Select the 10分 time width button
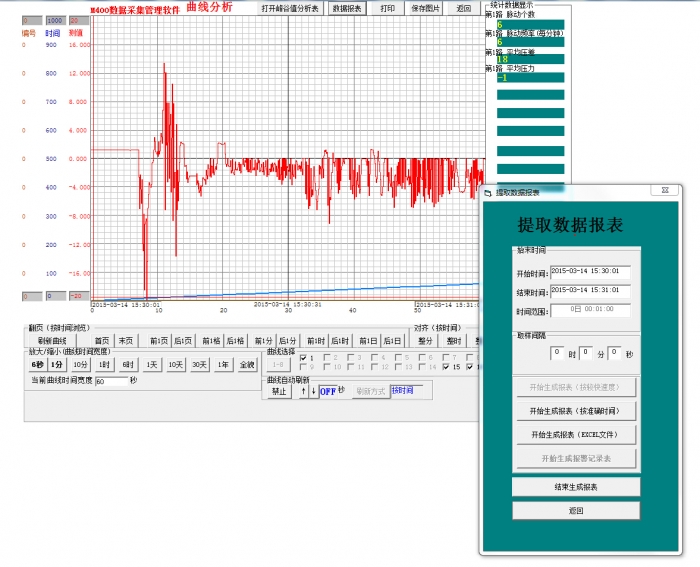Viewport: 700px width, 567px height. [x=80, y=365]
